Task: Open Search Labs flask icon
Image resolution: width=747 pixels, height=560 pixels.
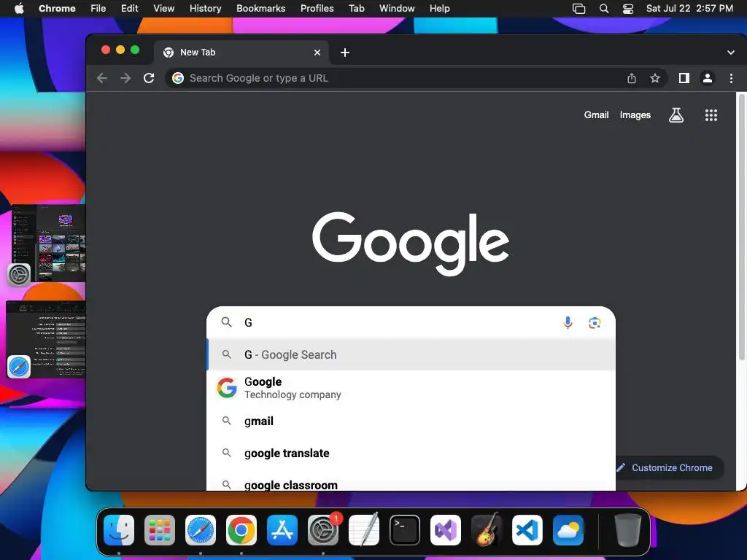Action: (676, 114)
